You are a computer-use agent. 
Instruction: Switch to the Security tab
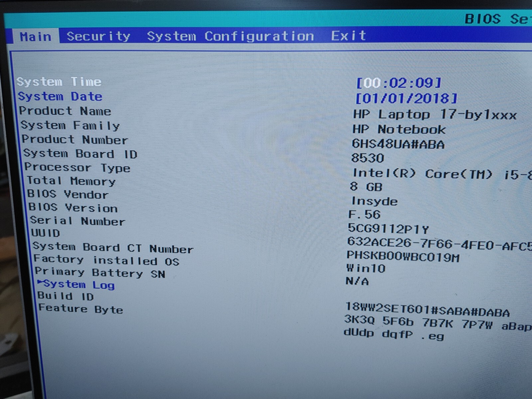pyautogui.click(x=98, y=36)
